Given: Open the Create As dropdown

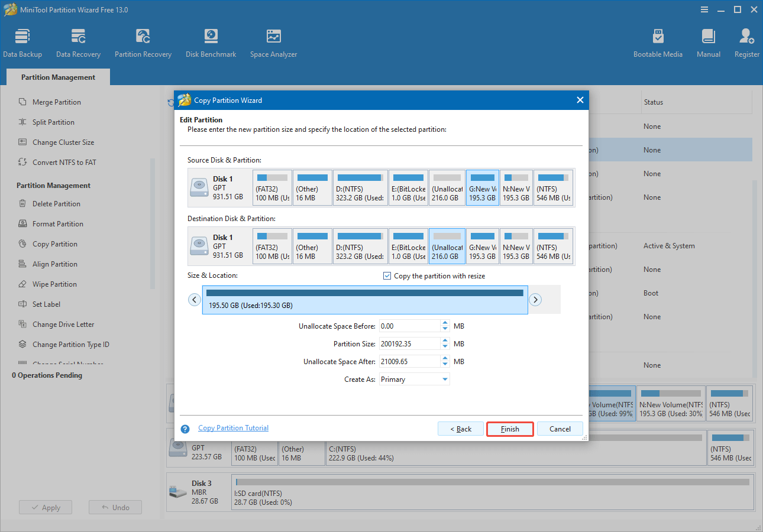Looking at the screenshot, I should (x=445, y=379).
